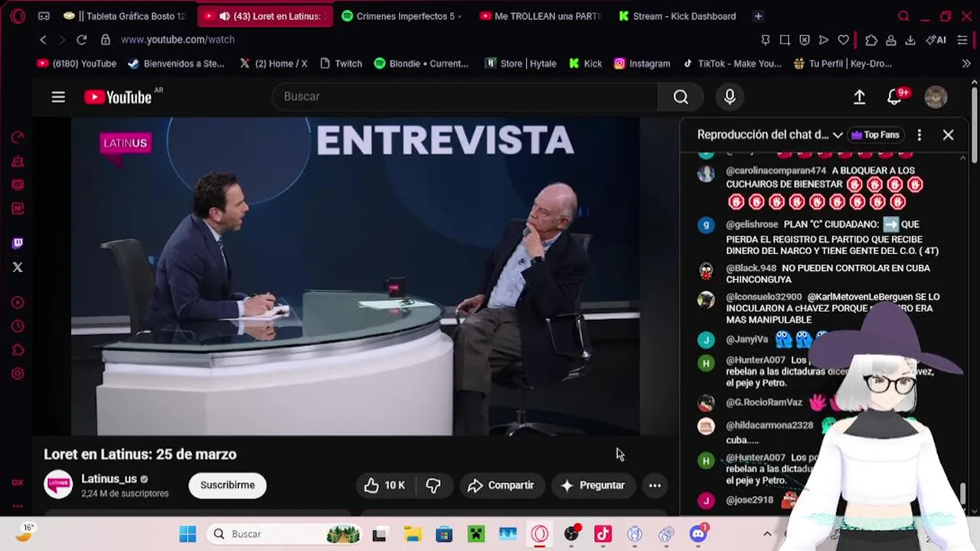This screenshot has width=980, height=551.
Task: Switch to the Tableta Gráfica Bosto tab
Action: [126, 16]
